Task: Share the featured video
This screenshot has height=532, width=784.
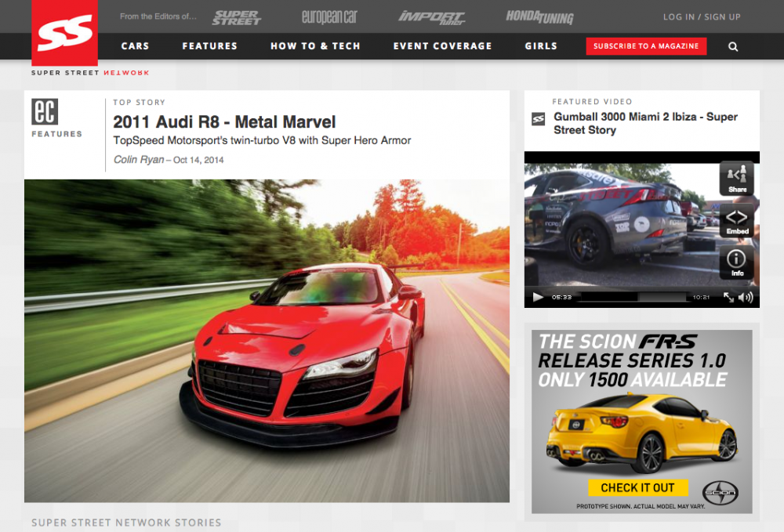Action: point(737,178)
